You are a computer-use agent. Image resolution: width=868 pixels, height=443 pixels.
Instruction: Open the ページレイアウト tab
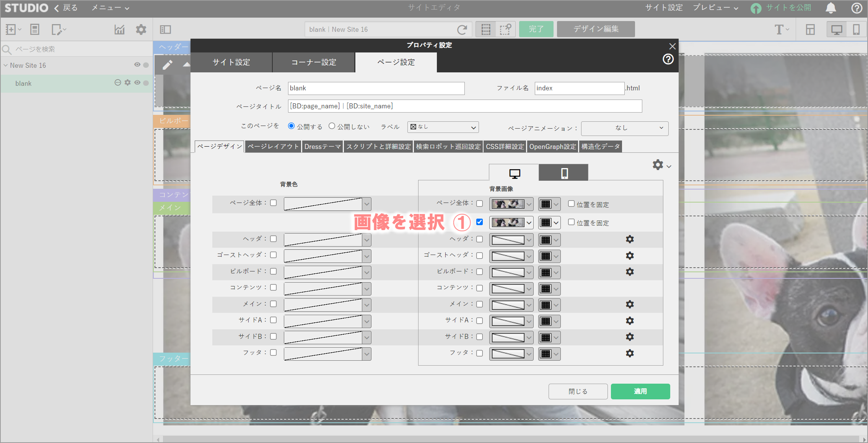click(x=273, y=147)
